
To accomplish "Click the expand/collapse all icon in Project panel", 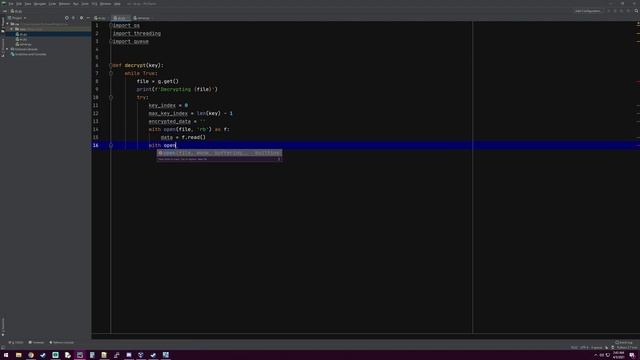I will pos(73,18).
